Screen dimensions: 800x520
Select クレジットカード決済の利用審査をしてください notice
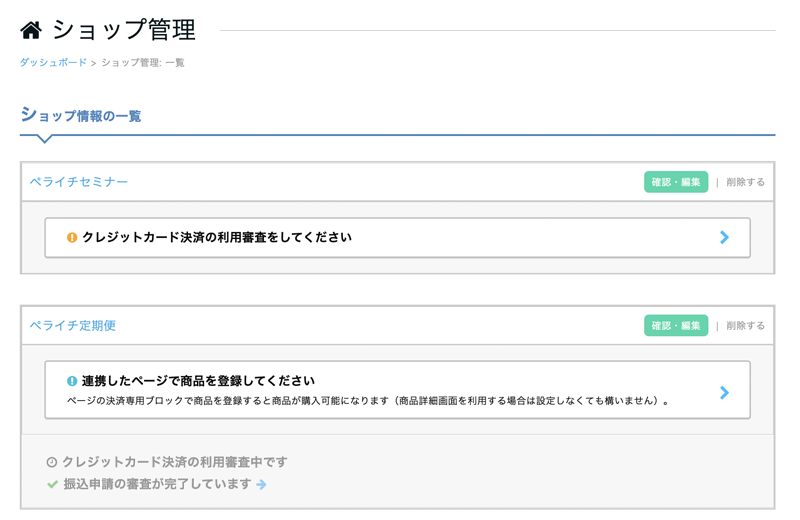click(217, 238)
